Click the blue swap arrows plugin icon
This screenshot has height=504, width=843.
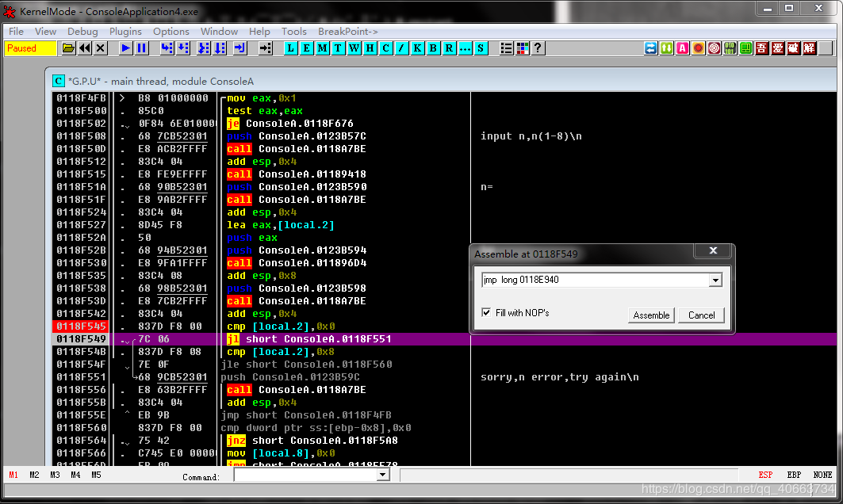tap(650, 48)
